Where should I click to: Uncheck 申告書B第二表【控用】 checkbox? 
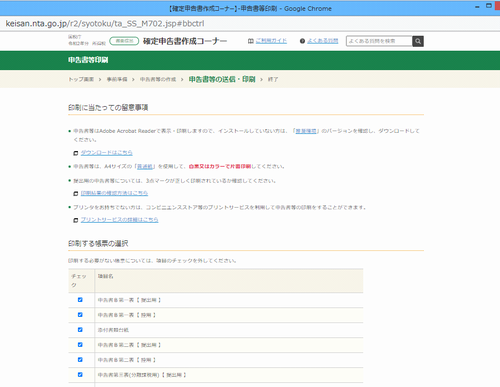coord(80,360)
